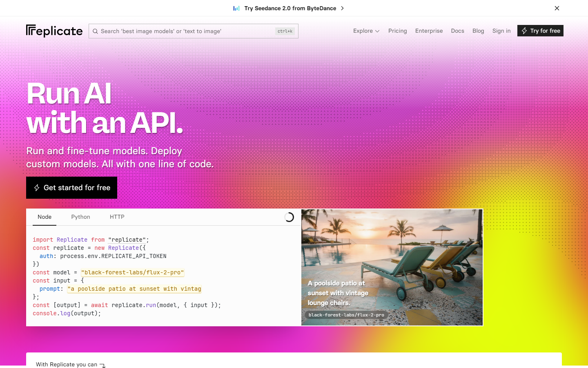
Task: Click the magnifying glass search icon
Action: (95, 31)
